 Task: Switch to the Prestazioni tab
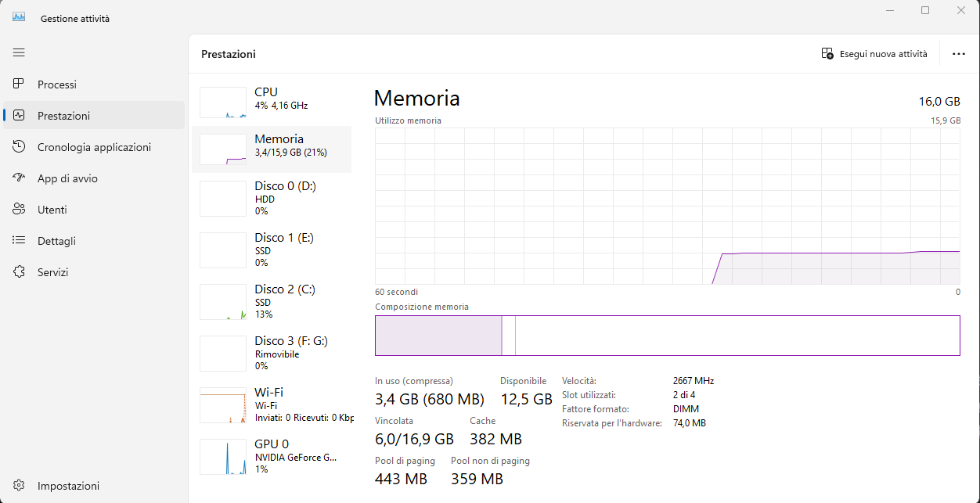point(63,116)
